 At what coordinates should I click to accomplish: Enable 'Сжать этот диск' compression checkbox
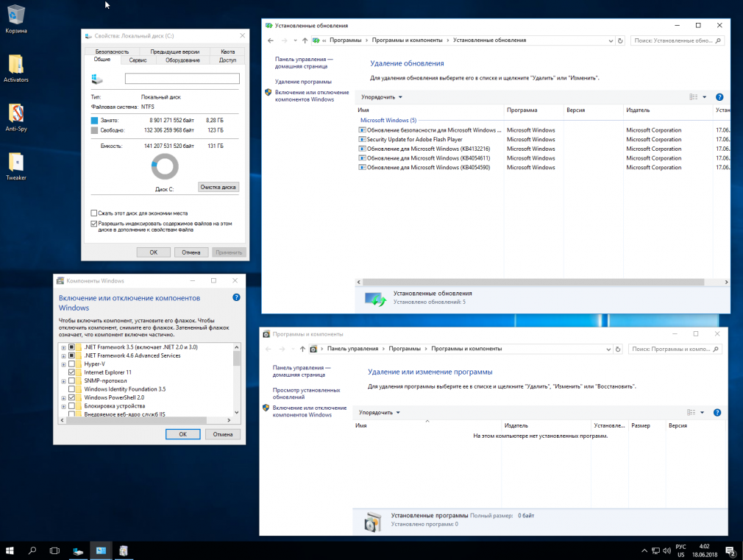94,213
